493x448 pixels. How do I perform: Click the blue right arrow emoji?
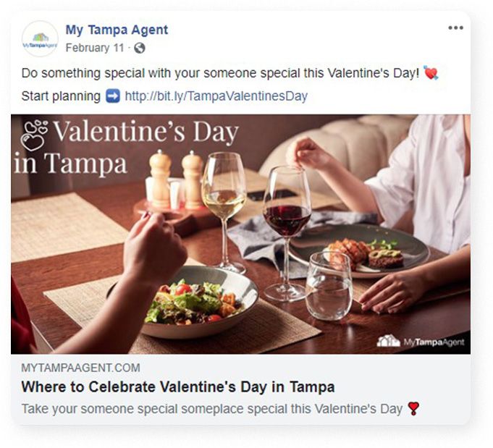click(x=112, y=96)
